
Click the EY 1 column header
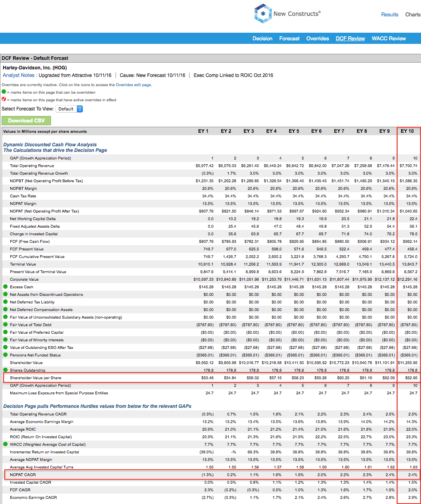[203, 131]
